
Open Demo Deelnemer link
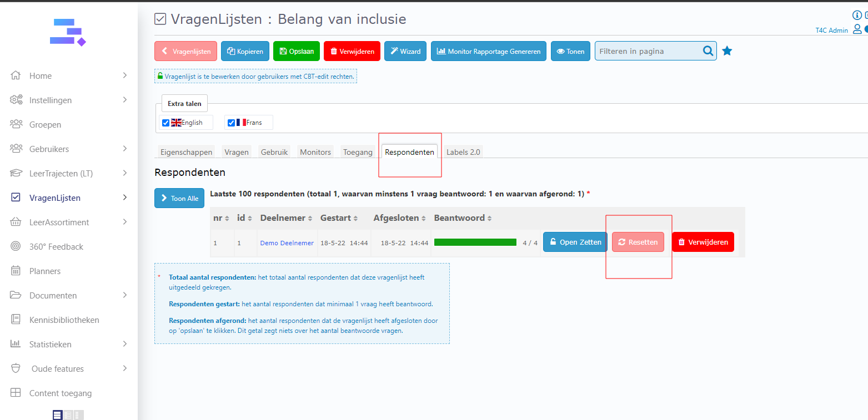(287, 243)
